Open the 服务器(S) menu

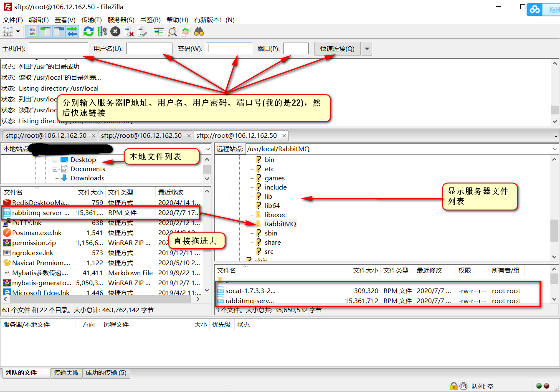pos(121,20)
